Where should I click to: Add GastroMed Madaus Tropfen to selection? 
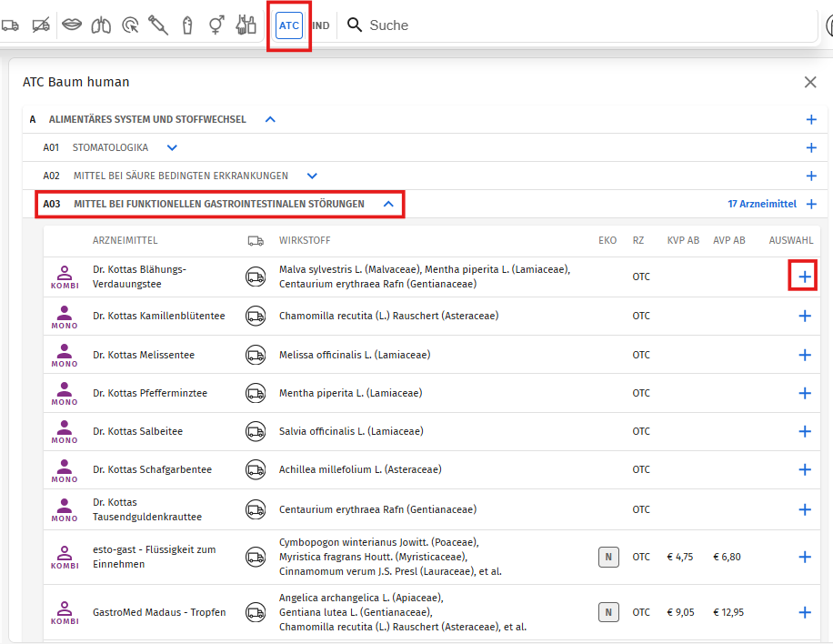pyautogui.click(x=805, y=613)
